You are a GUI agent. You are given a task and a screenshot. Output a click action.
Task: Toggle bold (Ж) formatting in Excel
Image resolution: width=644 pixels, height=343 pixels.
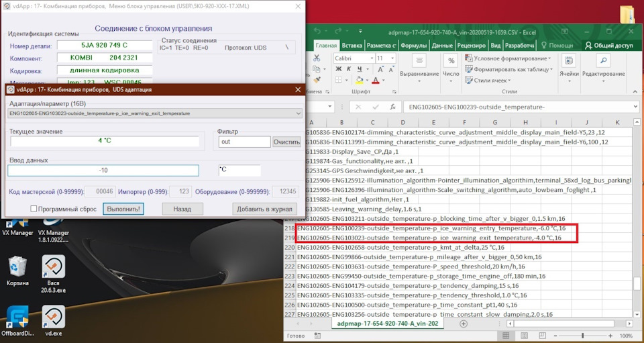(338, 69)
